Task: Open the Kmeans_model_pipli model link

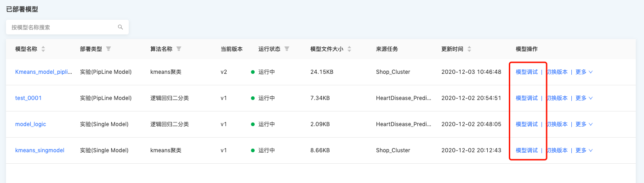Action: point(44,72)
